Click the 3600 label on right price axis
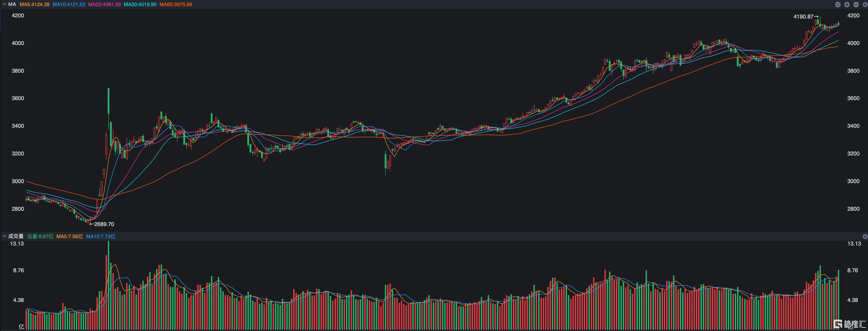This screenshot has height=331, width=868. tap(853, 99)
